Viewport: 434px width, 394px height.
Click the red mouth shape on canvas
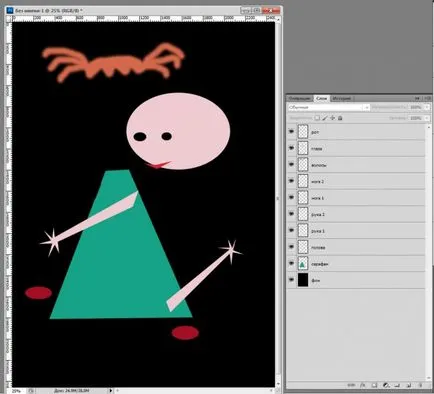(158, 164)
